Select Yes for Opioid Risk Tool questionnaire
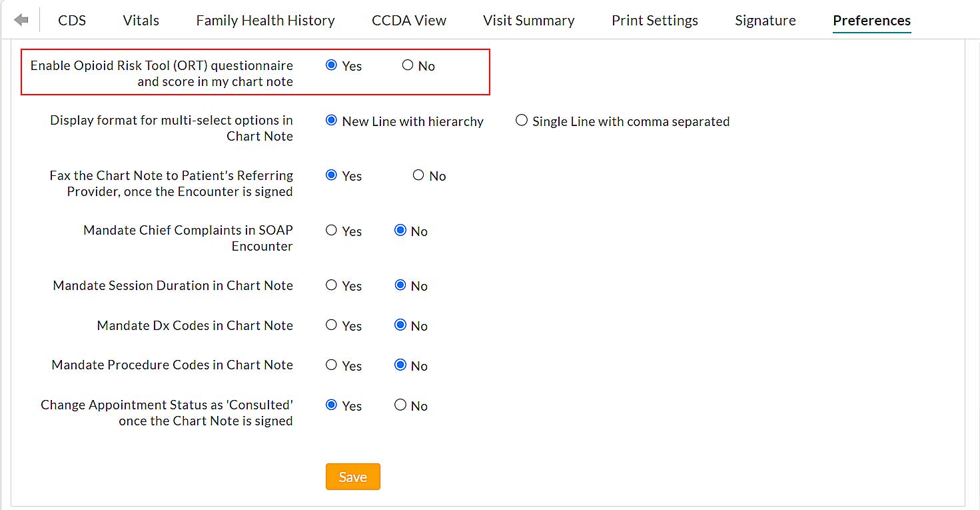This screenshot has height=510, width=980. pos(331,65)
